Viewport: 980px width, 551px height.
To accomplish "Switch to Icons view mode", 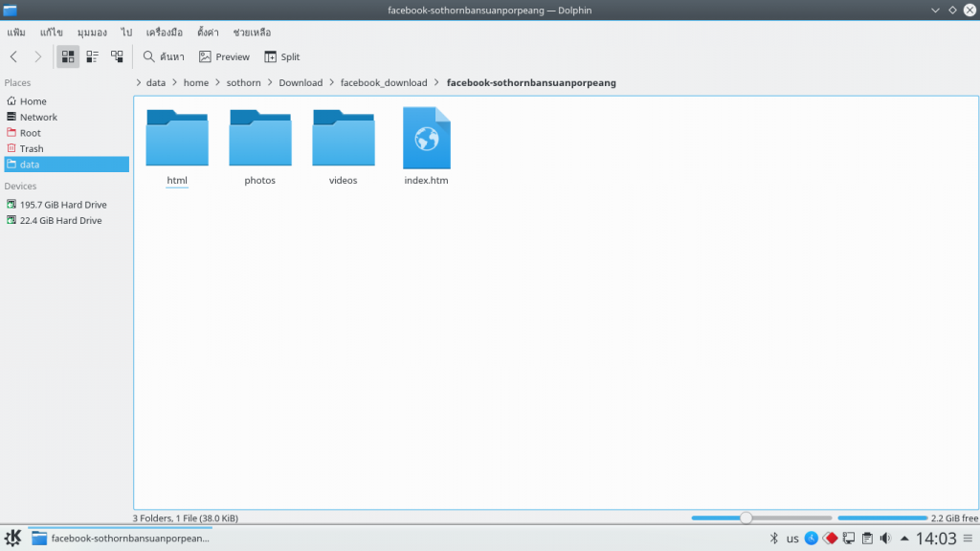I will [68, 56].
